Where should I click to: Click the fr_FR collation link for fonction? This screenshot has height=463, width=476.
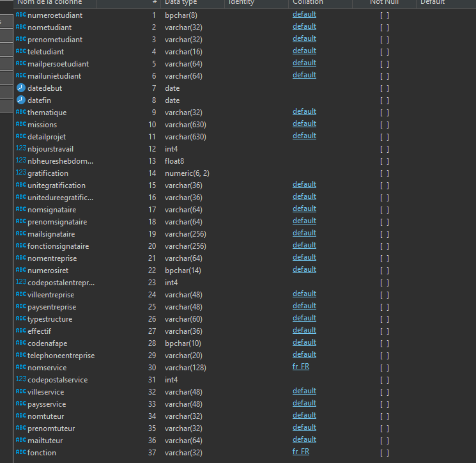(x=300, y=452)
